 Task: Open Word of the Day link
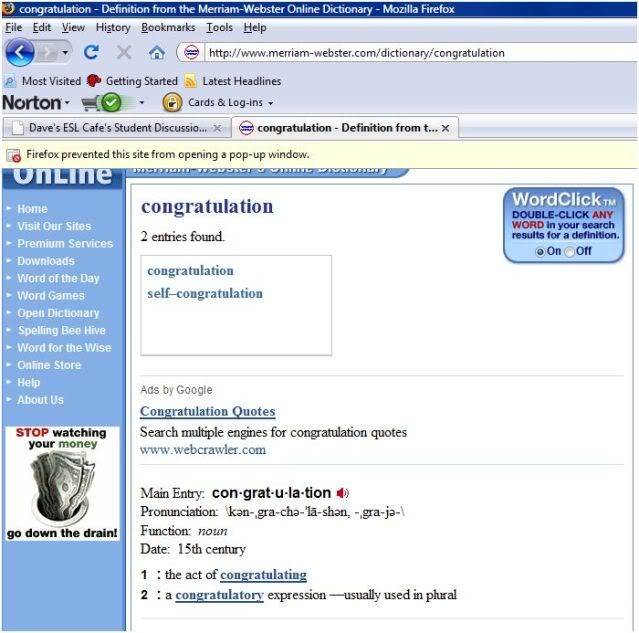tap(58, 278)
